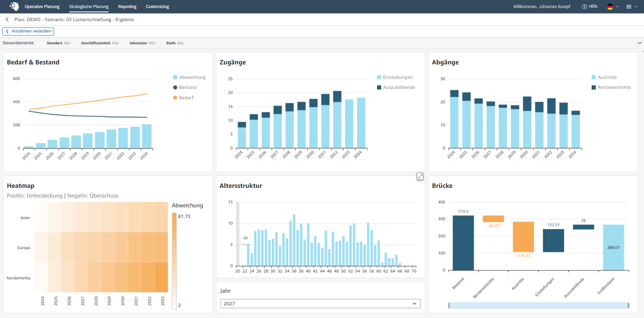Screen dimensions: 644x318
Task: Click the Plan DEMO Szenario breadcrumb title
Action: 74,19
